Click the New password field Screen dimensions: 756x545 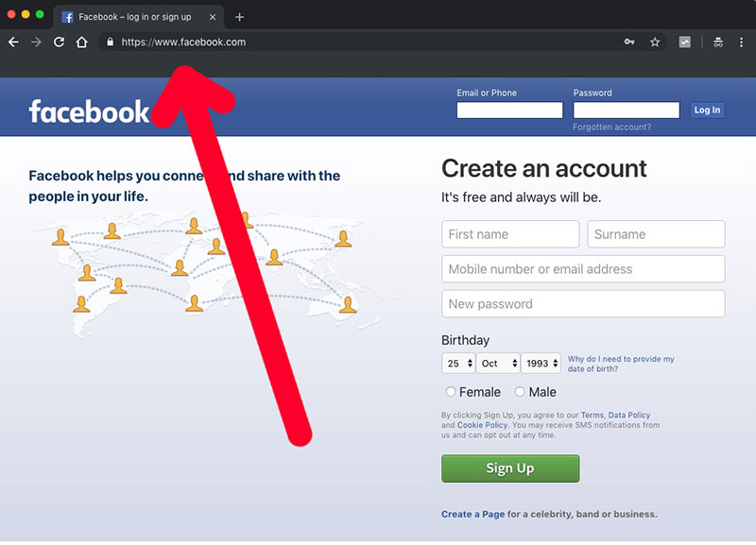click(x=583, y=303)
